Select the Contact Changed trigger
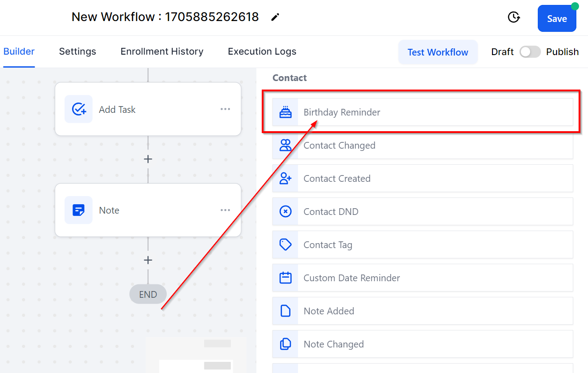Screen dimensions: 588x373 pyautogui.click(x=423, y=145)
